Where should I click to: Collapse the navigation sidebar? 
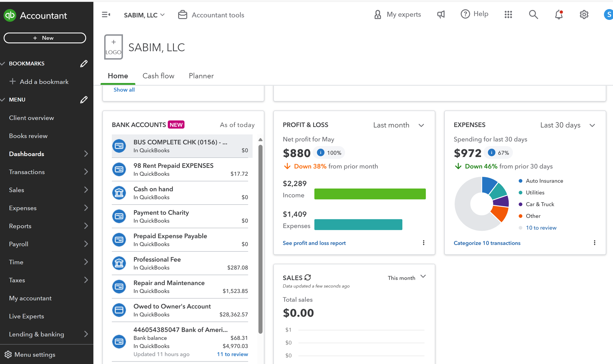click(x=106, y=15)
